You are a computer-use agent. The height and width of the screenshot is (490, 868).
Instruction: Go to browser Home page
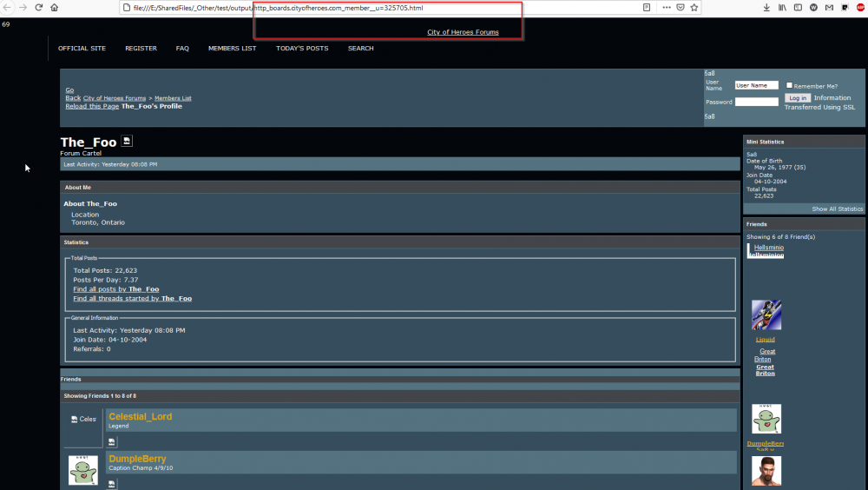point(55,7)
